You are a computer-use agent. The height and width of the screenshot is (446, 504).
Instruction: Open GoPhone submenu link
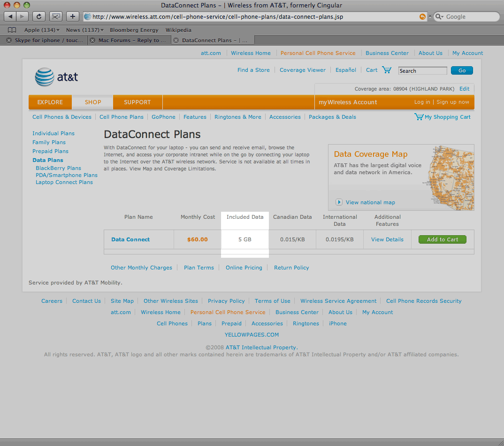click(x=163, y=117)
